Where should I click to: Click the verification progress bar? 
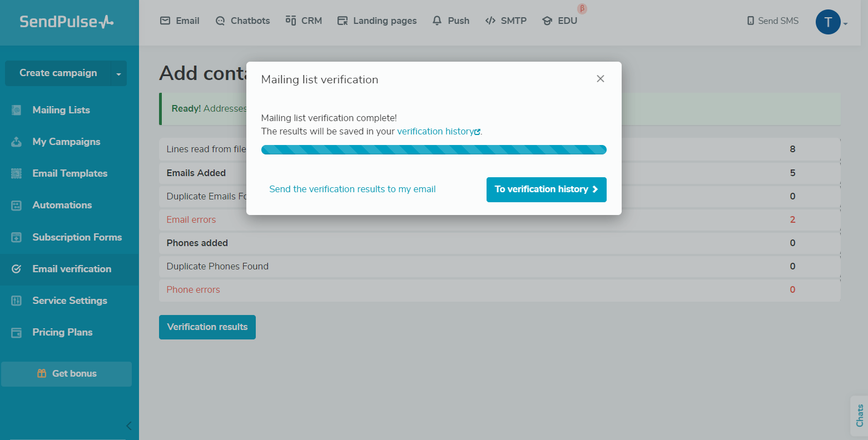tap(434, 149)
